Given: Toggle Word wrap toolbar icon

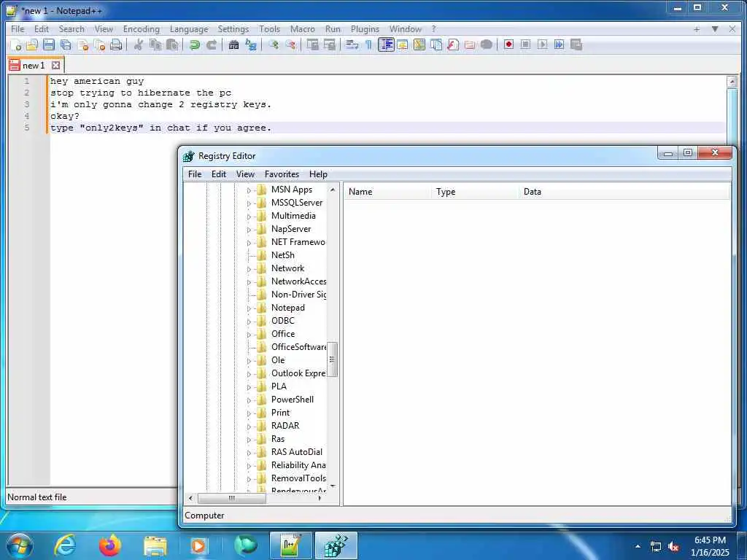Looking at the screenshot, I should (x=352, y=44).
